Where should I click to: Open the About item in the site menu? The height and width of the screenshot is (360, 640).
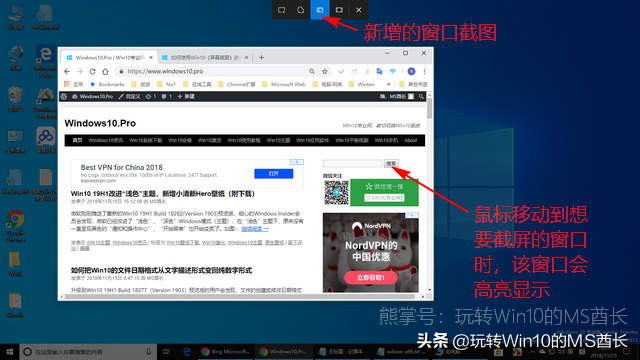[x=411, y=140]
